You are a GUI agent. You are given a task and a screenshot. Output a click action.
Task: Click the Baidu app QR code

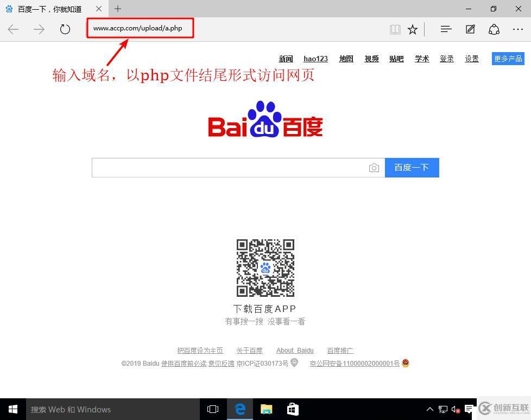pyautogui.click(x=265, y=268)
